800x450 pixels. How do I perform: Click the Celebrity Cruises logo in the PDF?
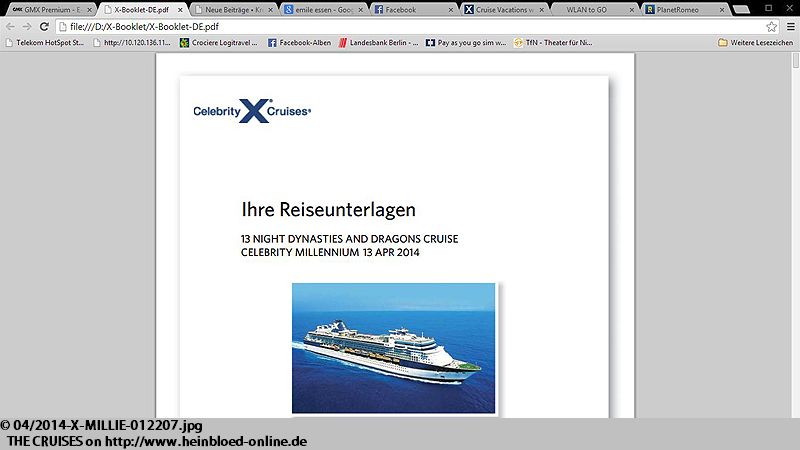[x=252, y=111]
